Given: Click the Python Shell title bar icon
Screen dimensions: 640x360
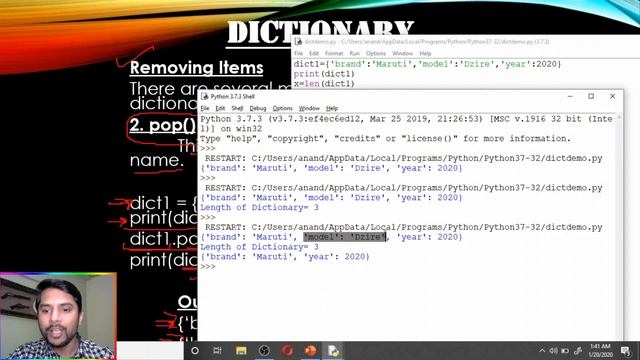Looking at the screenshot, I should tap(205, 96).
